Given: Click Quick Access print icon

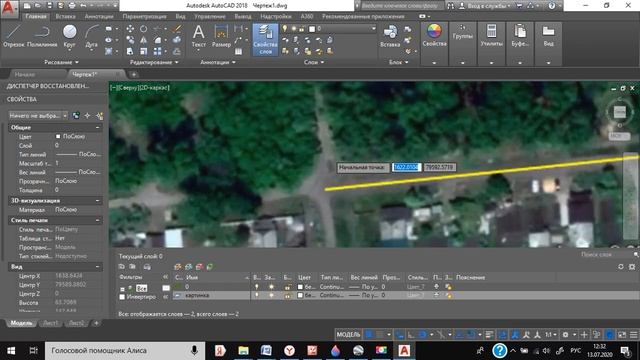Looking at the screenshot, I should tap(72, 6).
